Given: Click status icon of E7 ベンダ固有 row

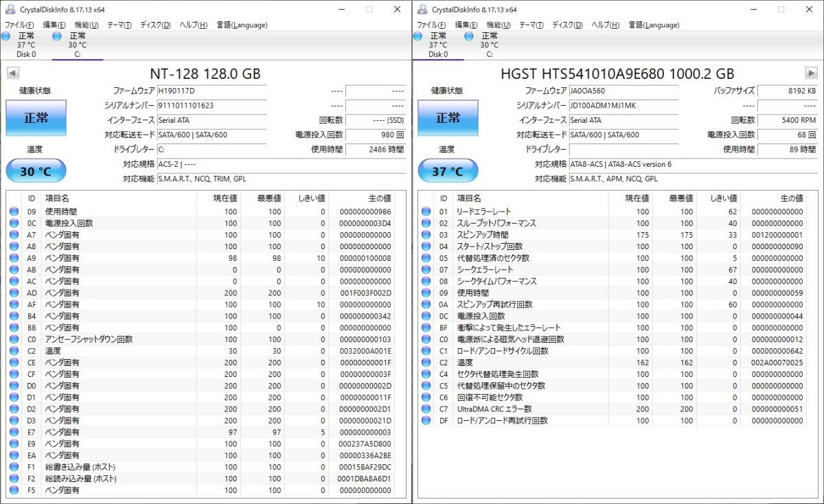Looking at the screenshot, I should pyautogui.click(x=14, y=432).
